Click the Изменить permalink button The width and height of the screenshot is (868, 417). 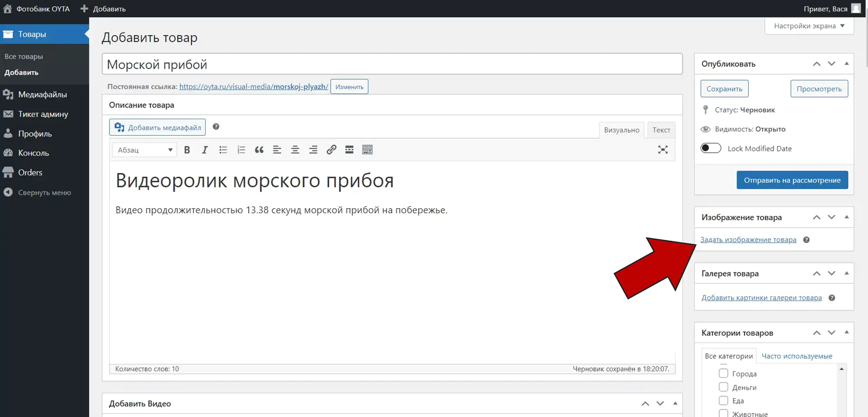click(x=349, y=87)
